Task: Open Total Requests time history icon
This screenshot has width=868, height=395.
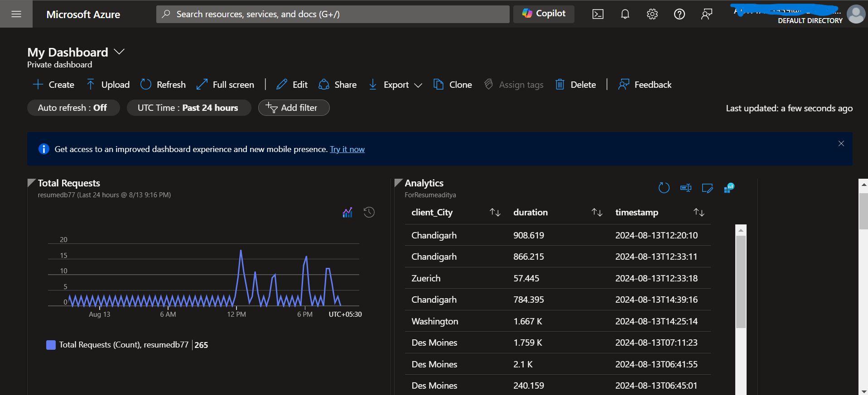Action: 369,212
